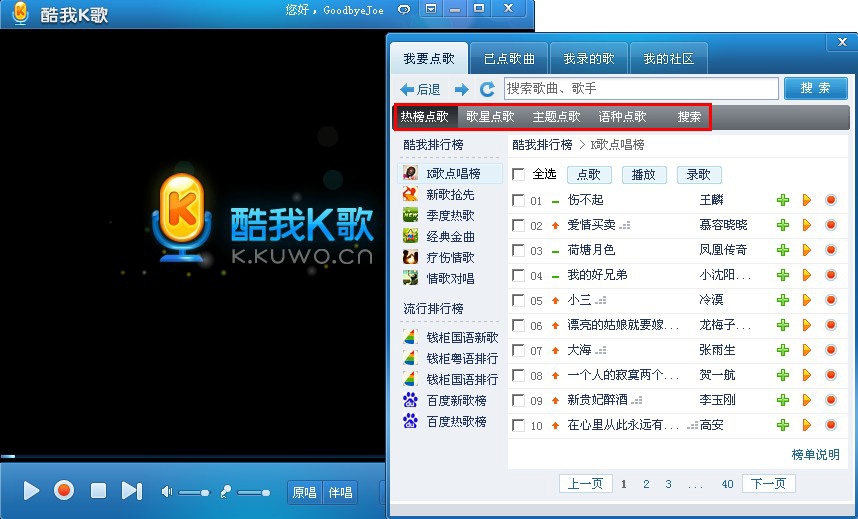Select 主题点歌 in the category bar
Image resolution: width=858 pixels, height=519 pixels.
(556, 117)
